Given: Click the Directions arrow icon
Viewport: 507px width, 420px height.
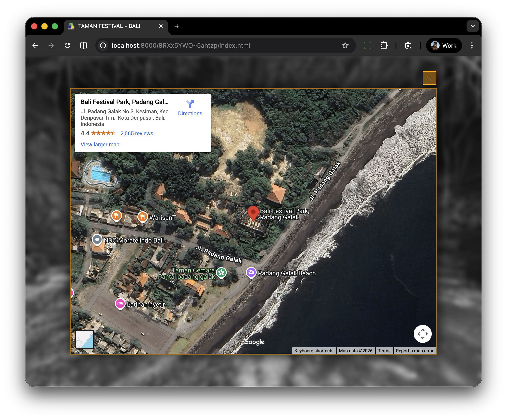Looking at the screenshot, I should [190, 104].
